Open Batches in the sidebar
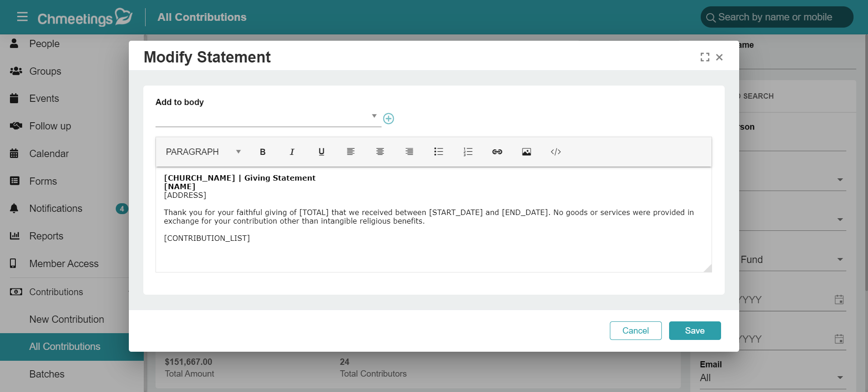 [x=47, y=374]
